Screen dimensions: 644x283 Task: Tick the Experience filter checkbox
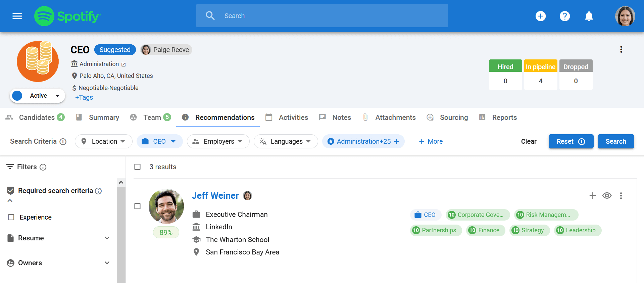(x=11, y=217)
